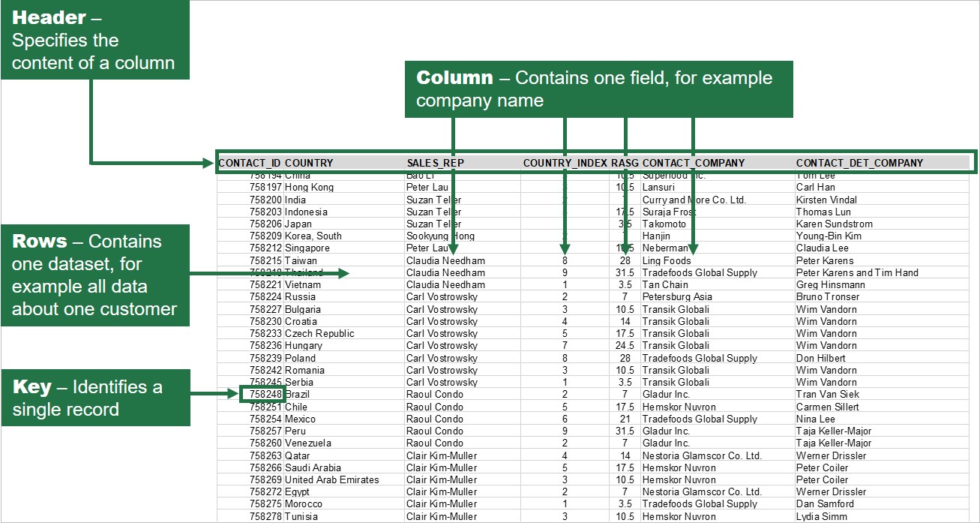The width and height of the screenshot is (980, 523).
Task: Click the Peter Karens and Tim Hand cell
Action: pyautogui.click(x=857, y=272)
